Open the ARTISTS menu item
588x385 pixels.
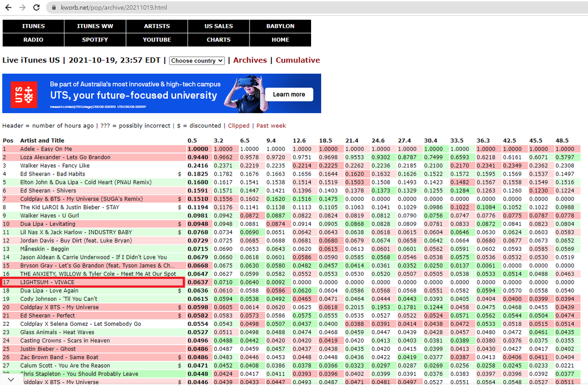click(157, 26)
